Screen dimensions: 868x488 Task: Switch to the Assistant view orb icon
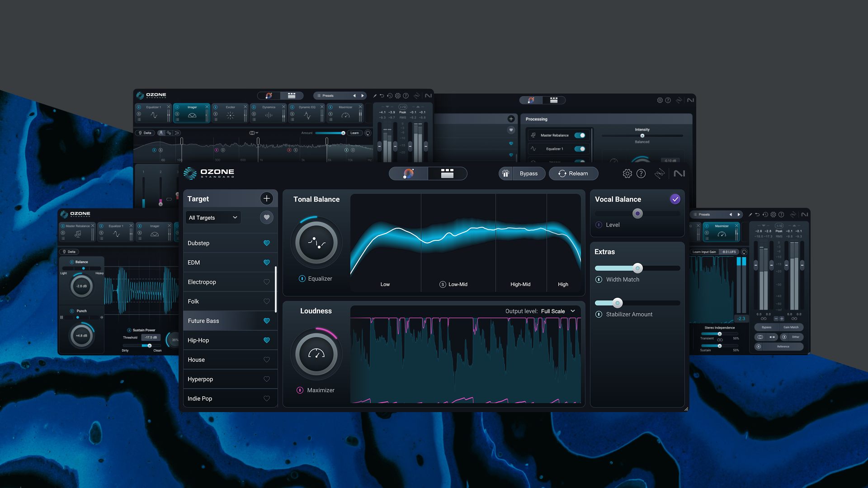click(x=408, y=174)
